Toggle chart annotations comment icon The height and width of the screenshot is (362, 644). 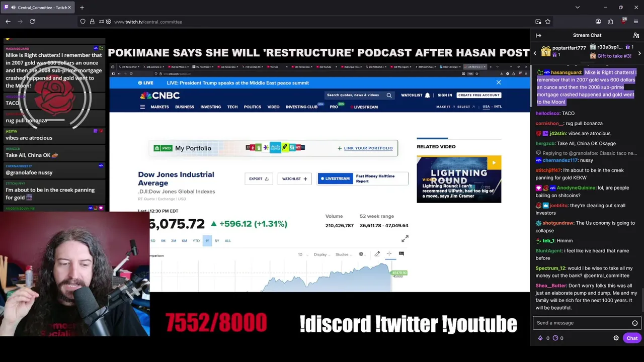[401, 254]
